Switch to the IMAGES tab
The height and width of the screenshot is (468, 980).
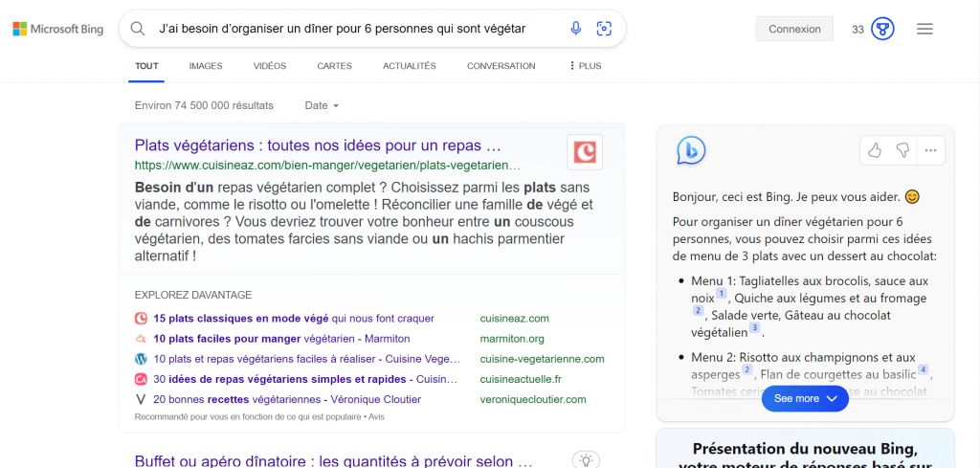point(206,66)
